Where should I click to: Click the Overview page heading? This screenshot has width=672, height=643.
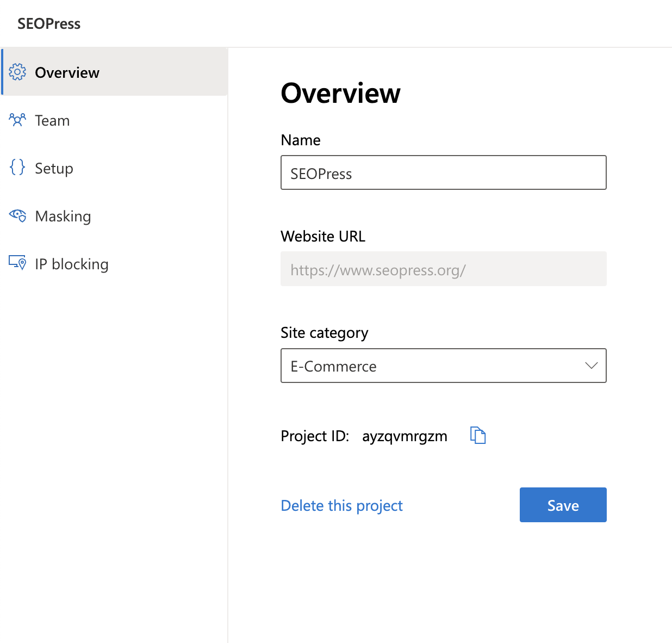(340, 93)
